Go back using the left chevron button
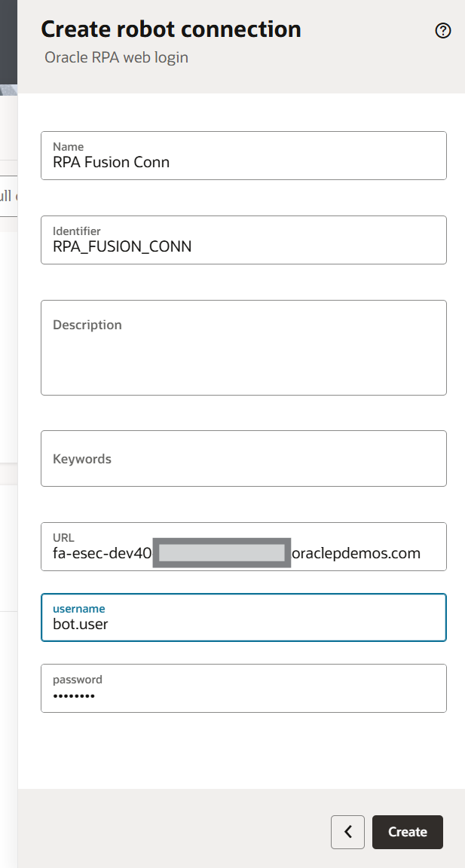465x868 pixels. 347,832
